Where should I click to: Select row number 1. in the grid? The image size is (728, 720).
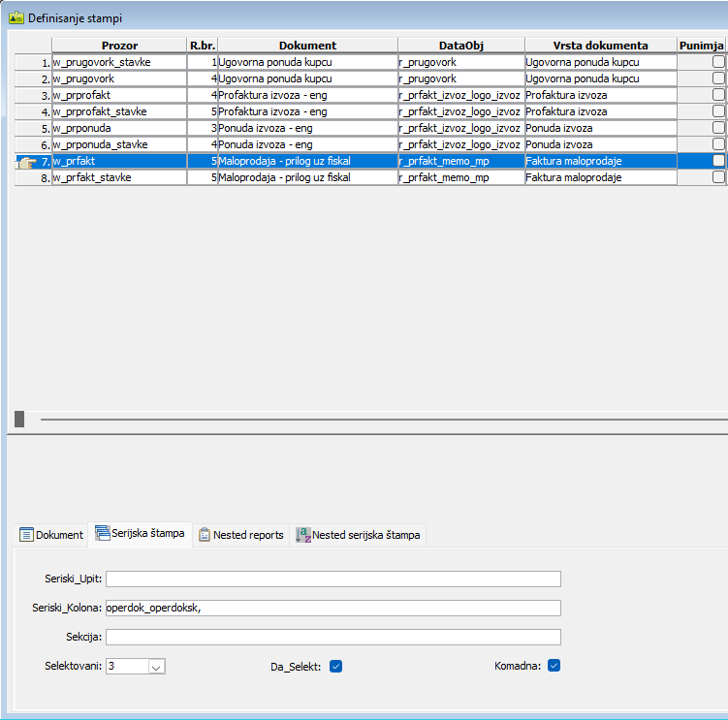click(x=33, y=63)
